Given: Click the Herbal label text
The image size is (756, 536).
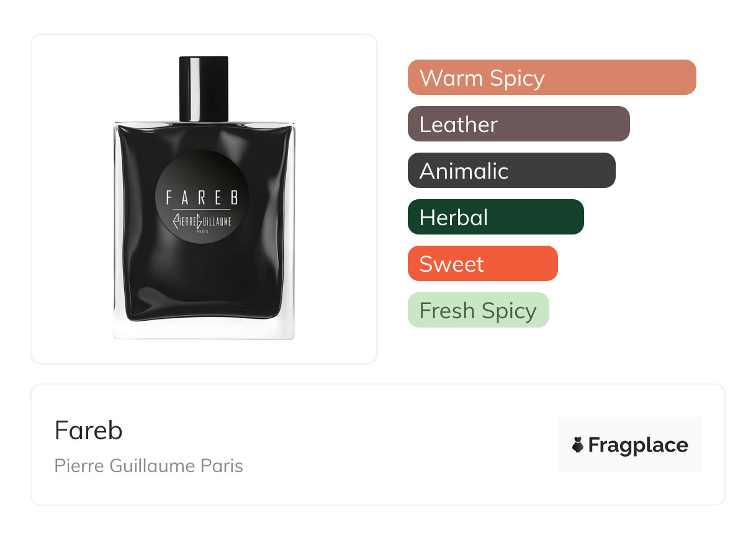Looking at the screenshot, I should click(454, 218).
